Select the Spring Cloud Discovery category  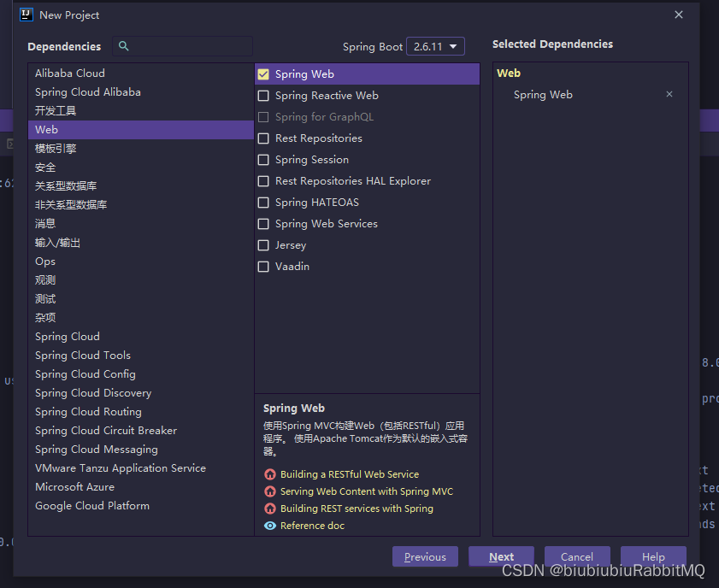tap(141, 393)
